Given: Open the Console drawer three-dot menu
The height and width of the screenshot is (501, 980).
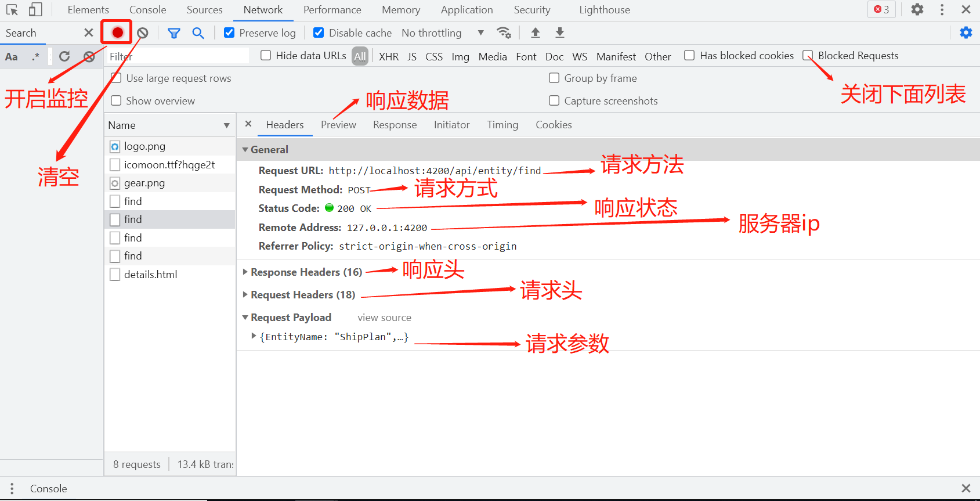Looking at the screenshot, I should tap(12, 489).
